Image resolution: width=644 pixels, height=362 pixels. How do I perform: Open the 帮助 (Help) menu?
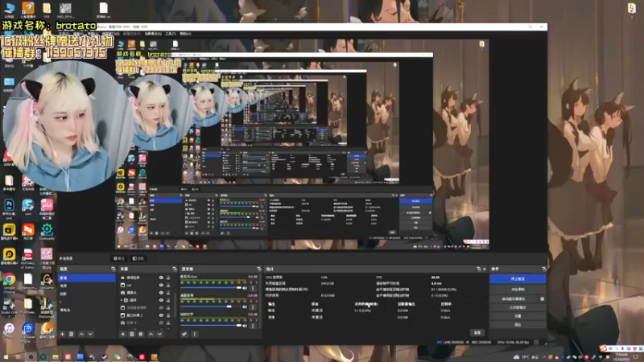(x=185, y=34)
